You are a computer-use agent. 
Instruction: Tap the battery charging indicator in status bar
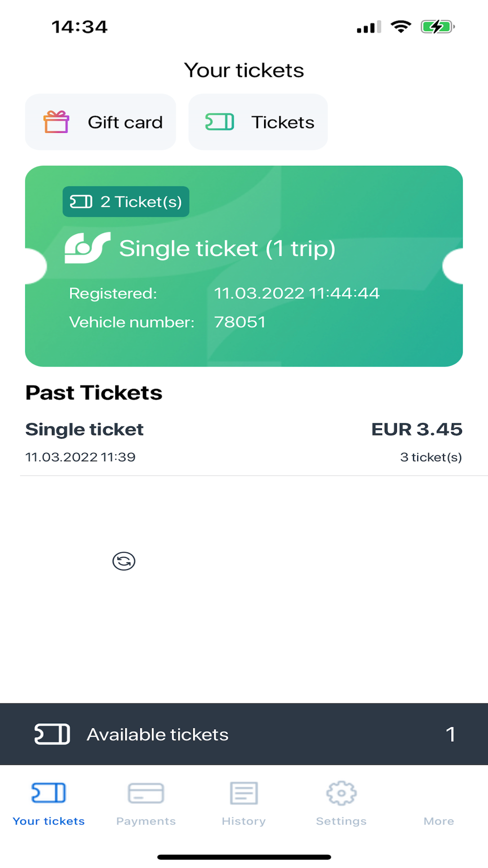click(x=438, y=26)
